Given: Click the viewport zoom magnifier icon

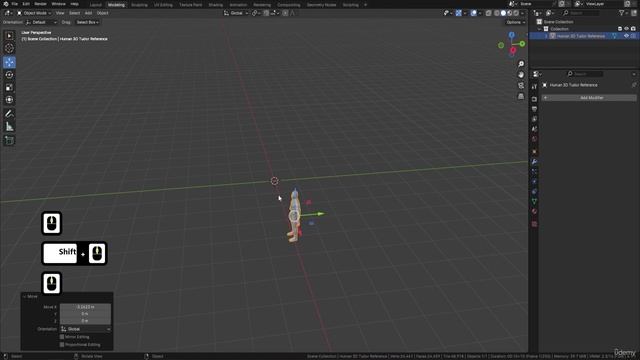Looking at the screenshot, I should coord(521,64).
